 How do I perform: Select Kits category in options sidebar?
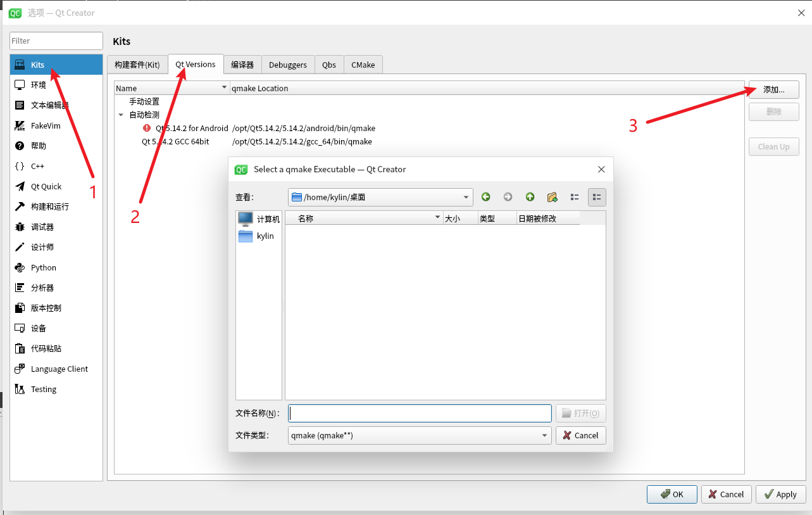[56, 65]
